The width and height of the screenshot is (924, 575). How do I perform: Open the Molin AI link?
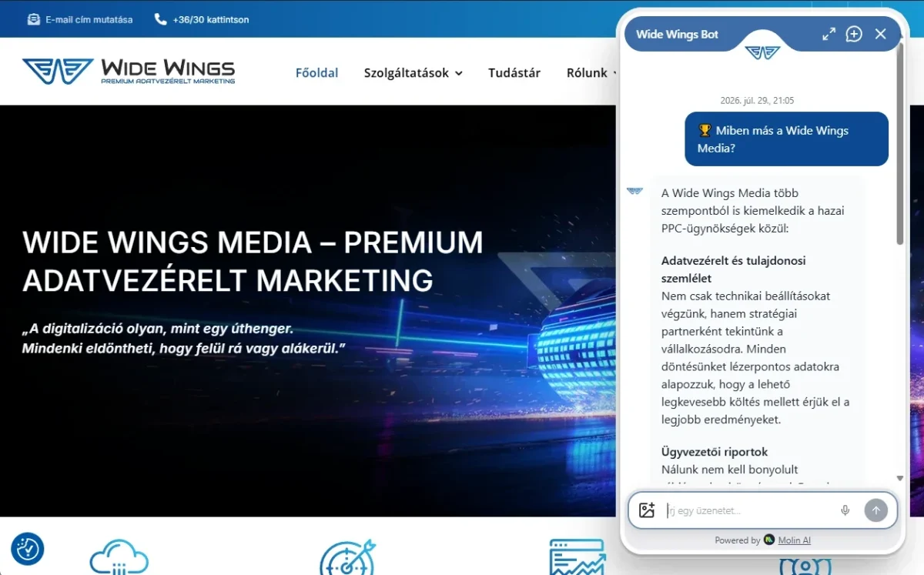pos(794,540)
